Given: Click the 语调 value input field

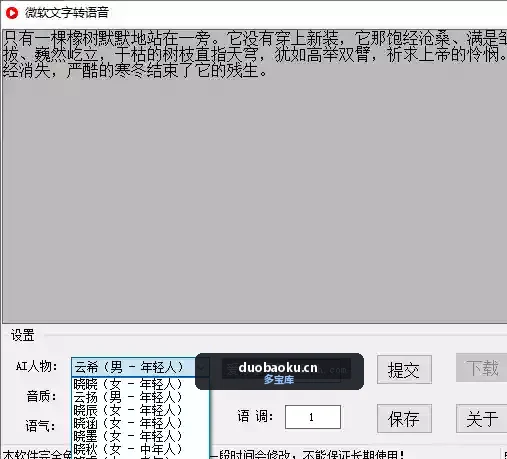Looking at the screenshot, I should coord(313,417).
